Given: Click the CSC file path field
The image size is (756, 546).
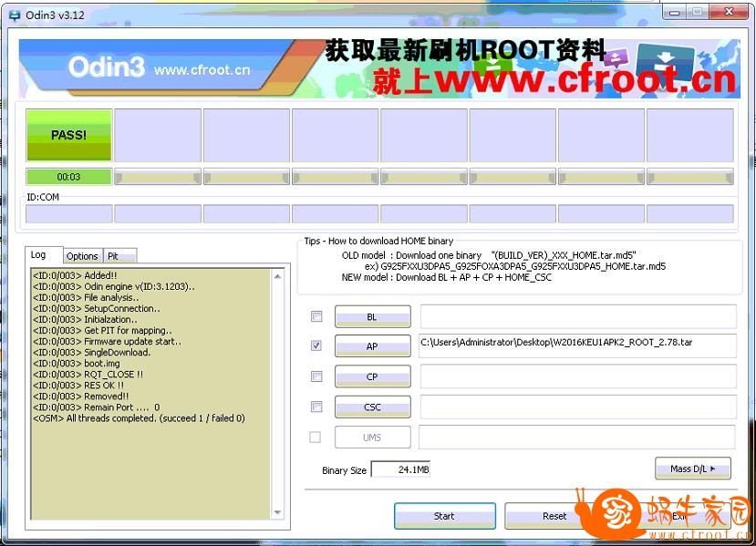Looking at the screenshot, I should [578, 407].
